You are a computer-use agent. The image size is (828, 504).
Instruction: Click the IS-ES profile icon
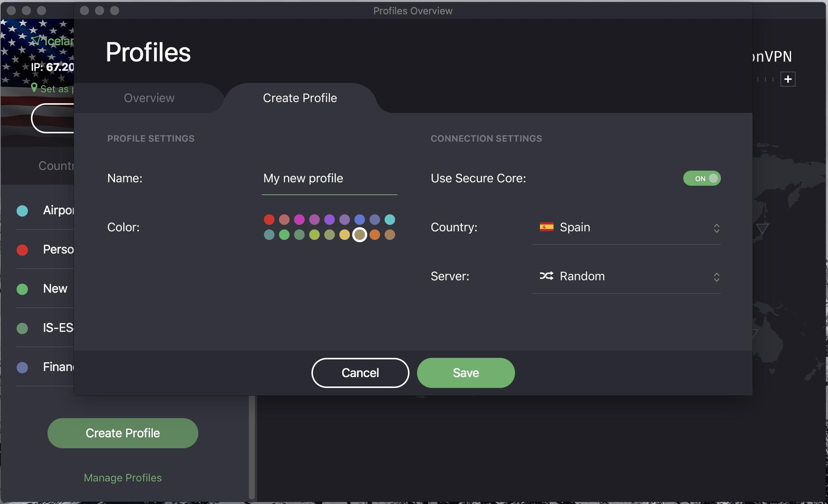(x=23, y=327)
